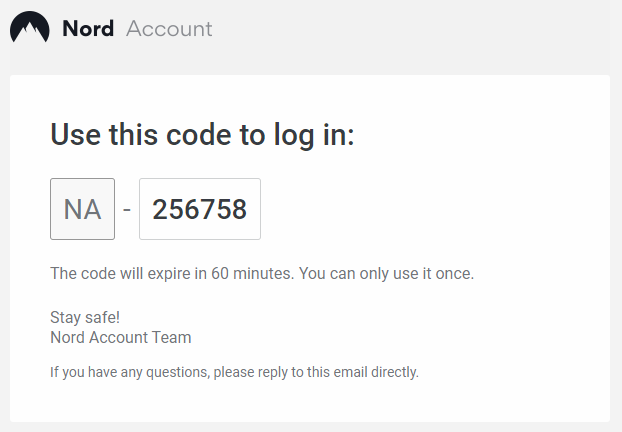Click the Stay safe! line

tap(85, 317)
